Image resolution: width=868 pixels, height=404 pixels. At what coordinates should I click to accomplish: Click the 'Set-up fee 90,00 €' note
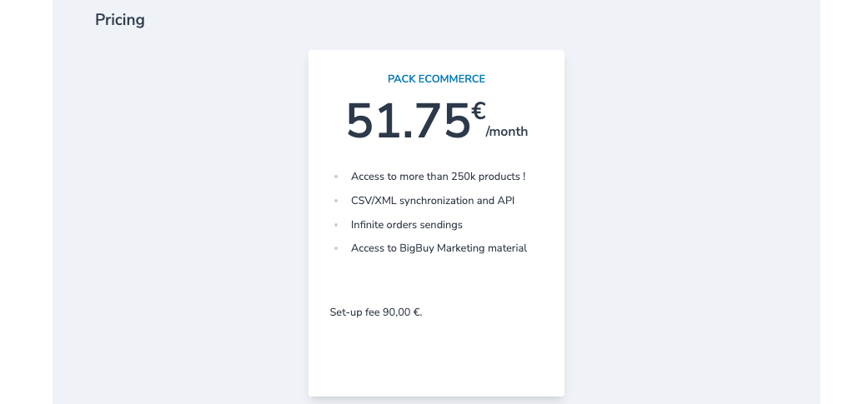[x=376, y=312]
